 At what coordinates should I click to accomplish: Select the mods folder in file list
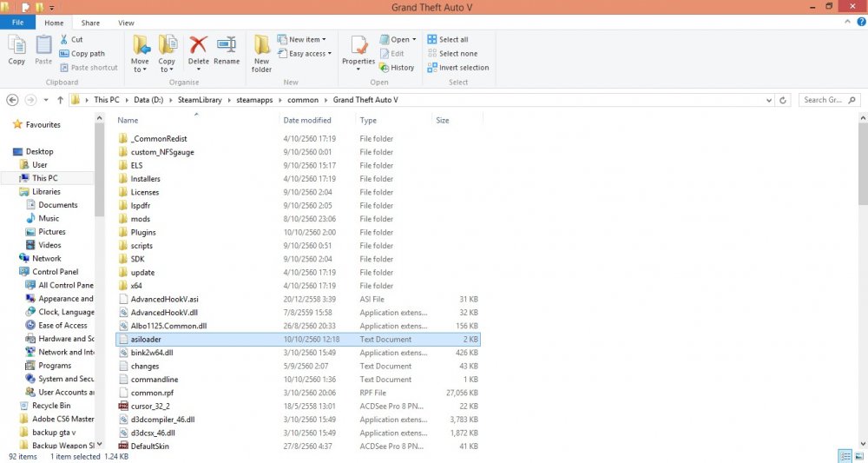[x=140, y=219]
